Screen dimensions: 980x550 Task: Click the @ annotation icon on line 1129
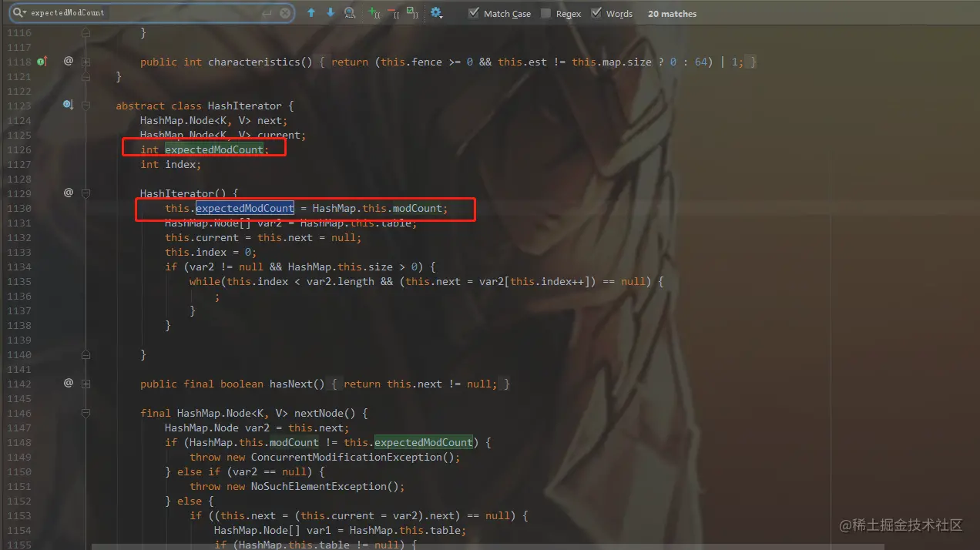(x=68, y=193)
